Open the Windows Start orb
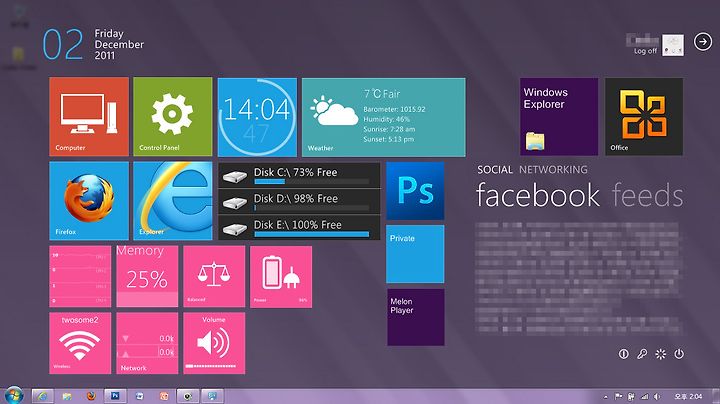This screenshot has height=404, width=720. (x=13, y=395)
